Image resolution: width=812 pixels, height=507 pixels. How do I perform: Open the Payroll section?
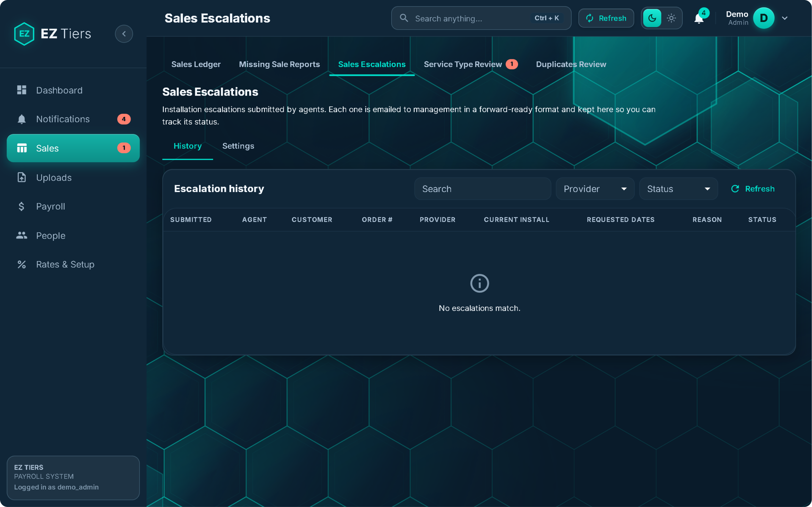pyautogui.click(x=73, y=206)
